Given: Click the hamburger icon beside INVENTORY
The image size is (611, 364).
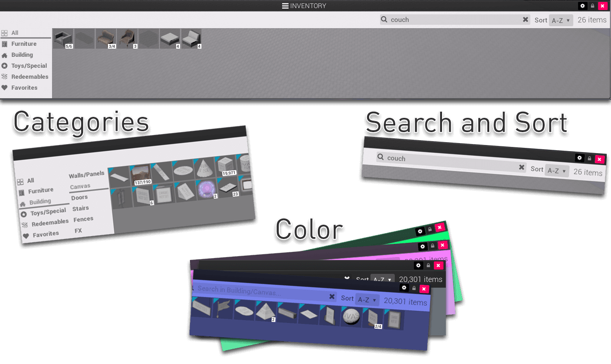Looking at the screenshot, I should (285, 6).
